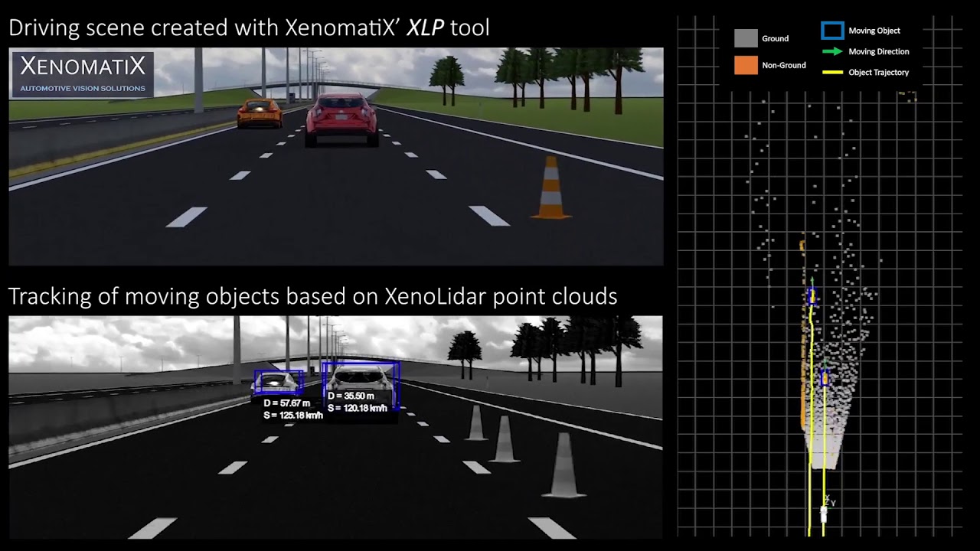This screenshot has width=980, height=551.
Task: Click the XenomatiX logo in the driving scene
Action: tap(83, 74)
